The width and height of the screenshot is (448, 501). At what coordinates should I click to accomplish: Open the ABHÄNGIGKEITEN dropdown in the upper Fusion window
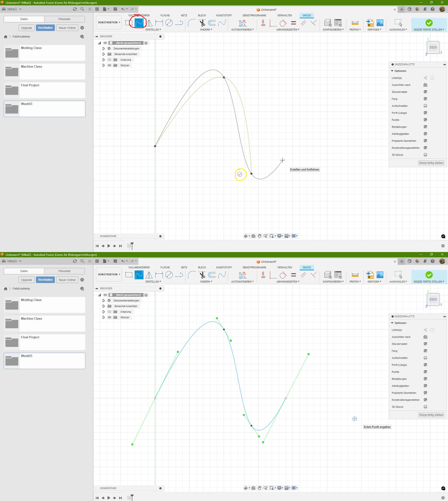click(x=288, y=30)
